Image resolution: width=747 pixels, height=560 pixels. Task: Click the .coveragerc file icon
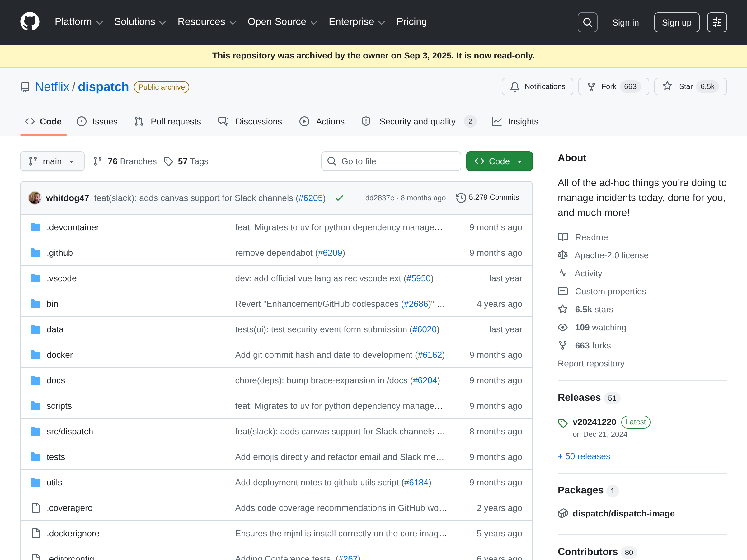point(36,508)
